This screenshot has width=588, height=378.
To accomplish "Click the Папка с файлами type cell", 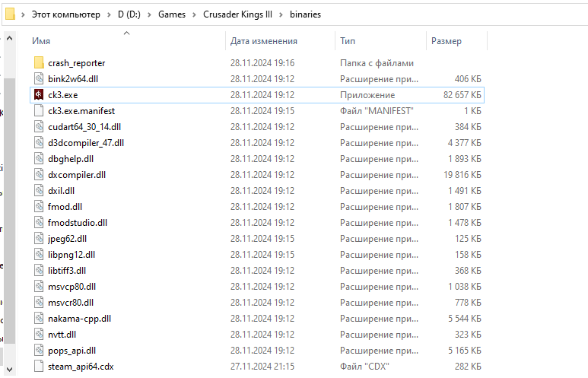I will [x=377, y=63].
